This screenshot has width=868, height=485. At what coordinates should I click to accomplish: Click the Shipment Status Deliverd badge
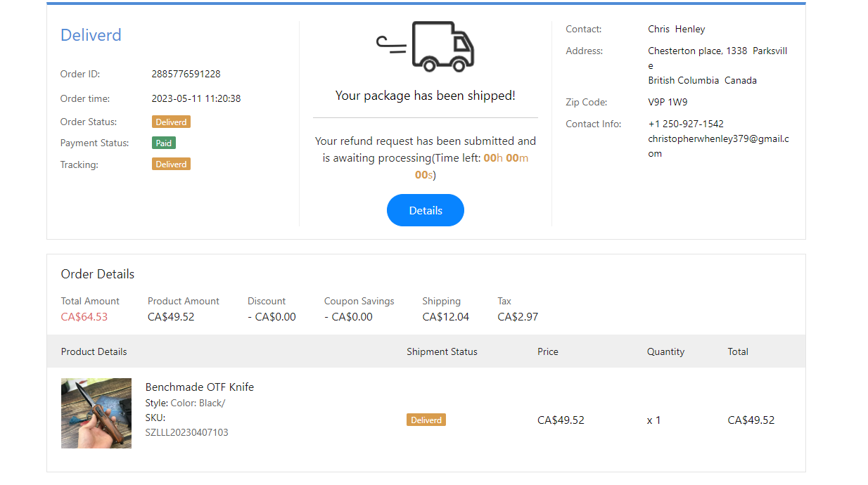426,420
